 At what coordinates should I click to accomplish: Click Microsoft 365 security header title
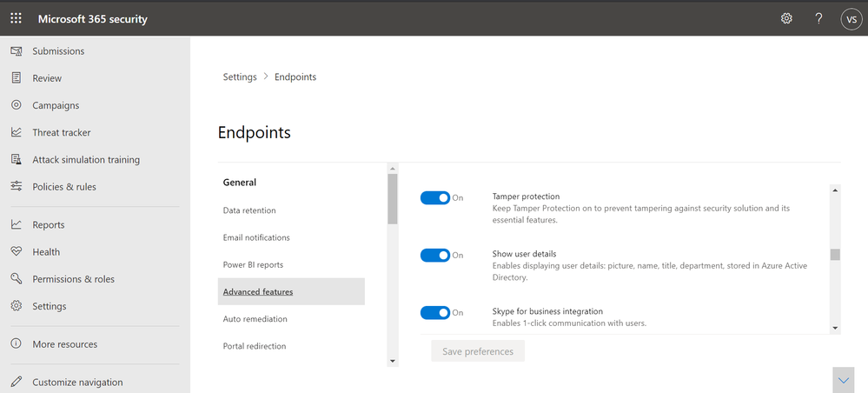tap(92, 19)
